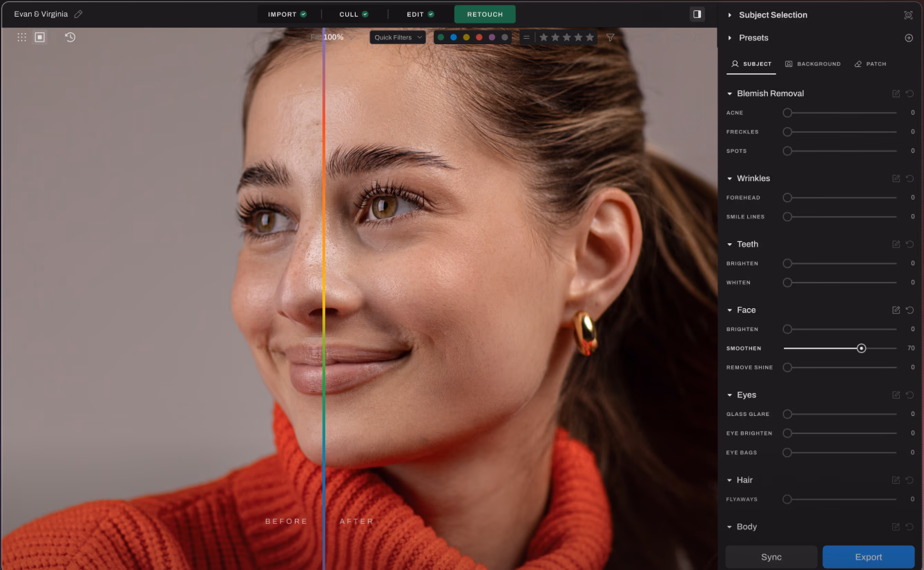Reset the Blemish Removal section
924x570 pixels.
tap(909, 93)
